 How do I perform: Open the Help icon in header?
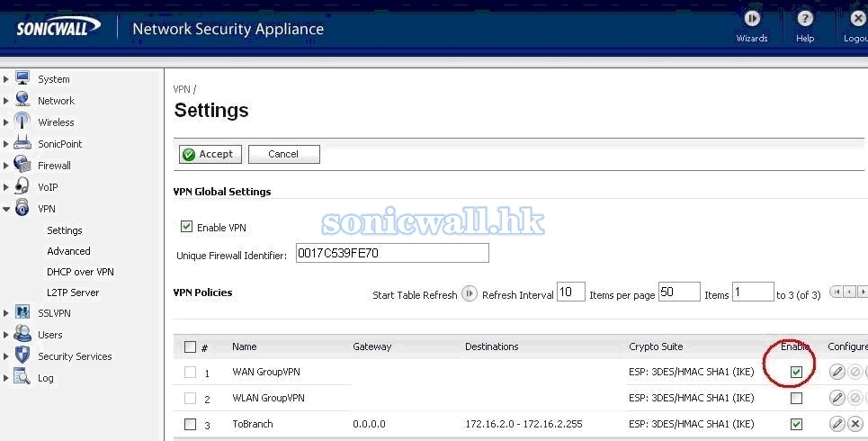click(805, 19)
